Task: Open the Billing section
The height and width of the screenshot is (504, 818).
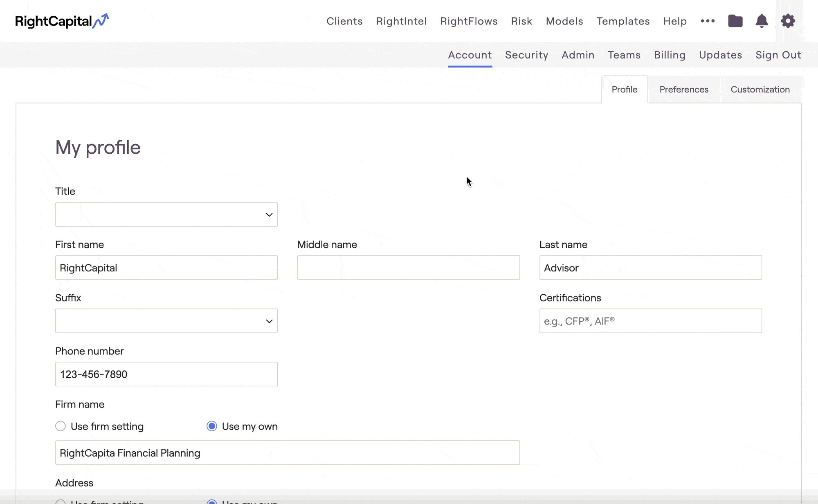Action: 670,55
